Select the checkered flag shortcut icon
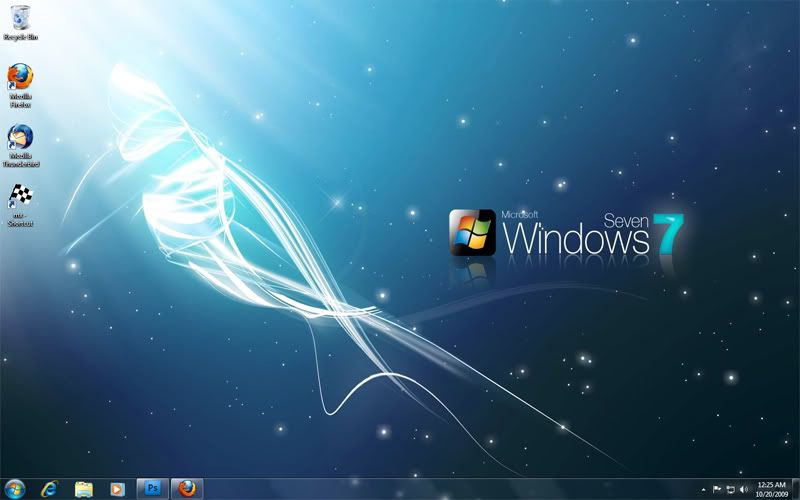The width and height of the screenshot is (800, 500). click(20, 196)
